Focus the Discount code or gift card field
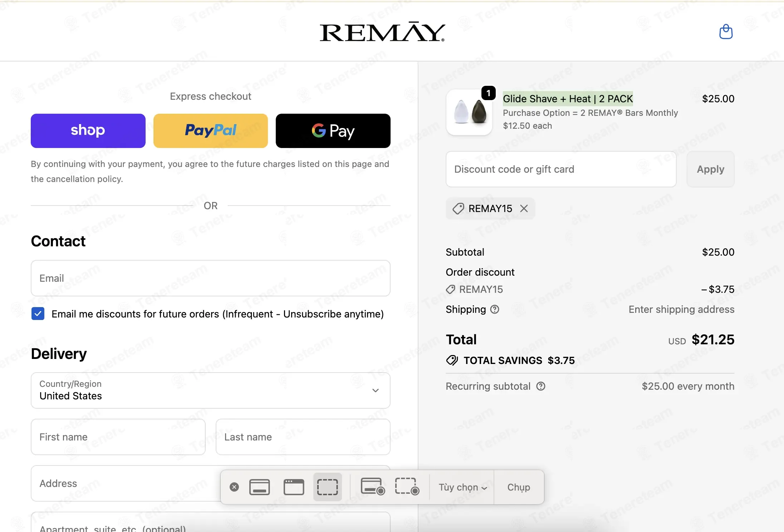The image size is (784, 532). 561,169
